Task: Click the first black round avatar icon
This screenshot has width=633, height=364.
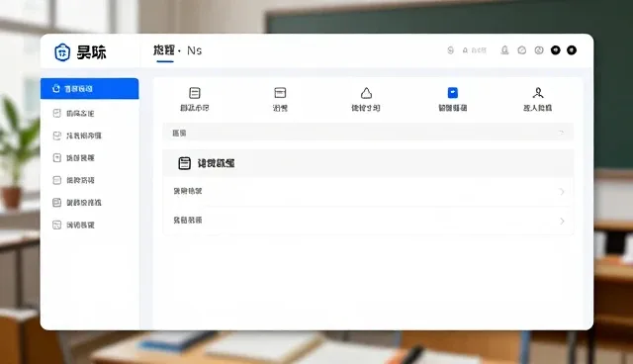Action: (556, 50)
